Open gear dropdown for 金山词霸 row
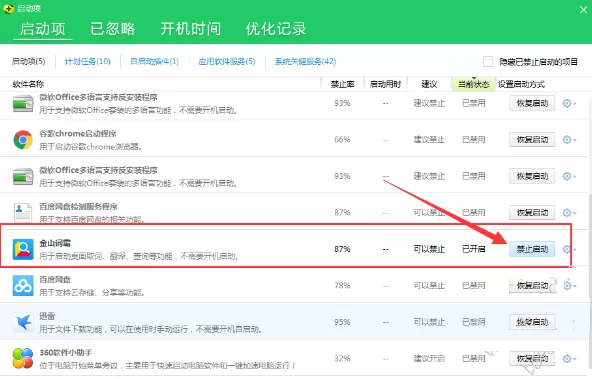592x379 pixels. [x=569, y=249]
